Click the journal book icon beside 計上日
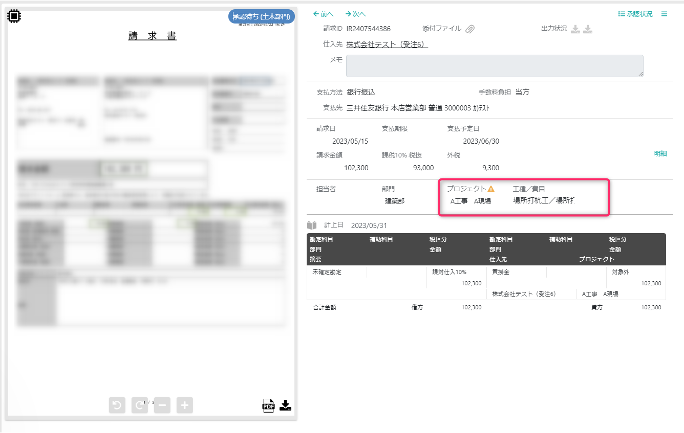The height and width of the screenshot is (433, 684). 311,225
